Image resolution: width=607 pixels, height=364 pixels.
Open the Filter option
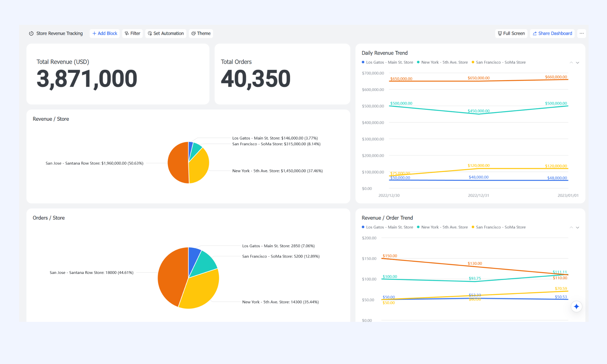click(x=132, y=33)
